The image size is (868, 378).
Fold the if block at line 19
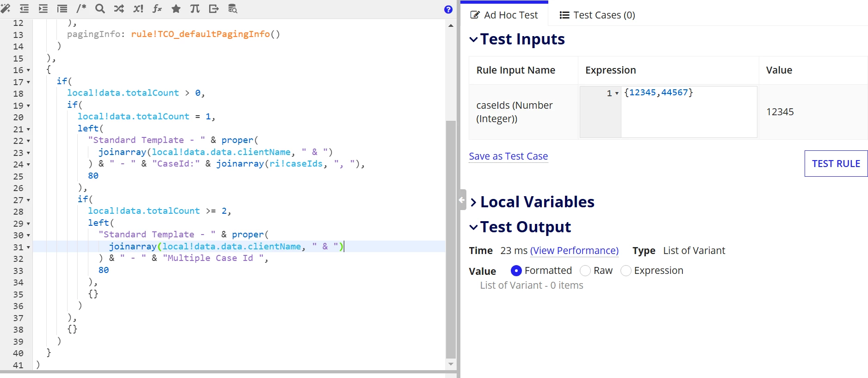28,106
